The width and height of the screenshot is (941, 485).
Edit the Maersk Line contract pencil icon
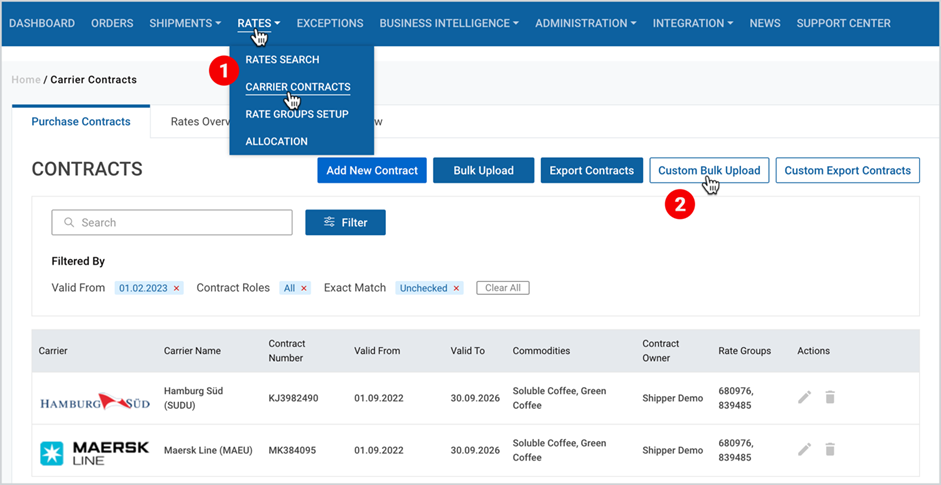click(x=804, y=450)
